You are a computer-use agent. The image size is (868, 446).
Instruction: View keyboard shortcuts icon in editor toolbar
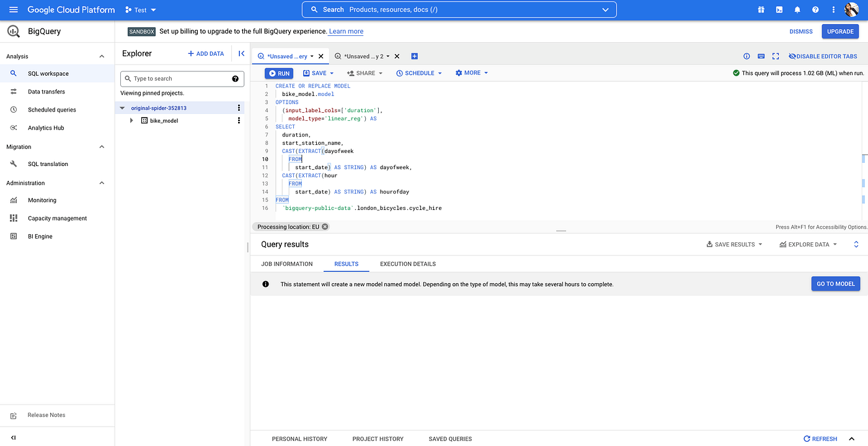click(x=761, y=56)
